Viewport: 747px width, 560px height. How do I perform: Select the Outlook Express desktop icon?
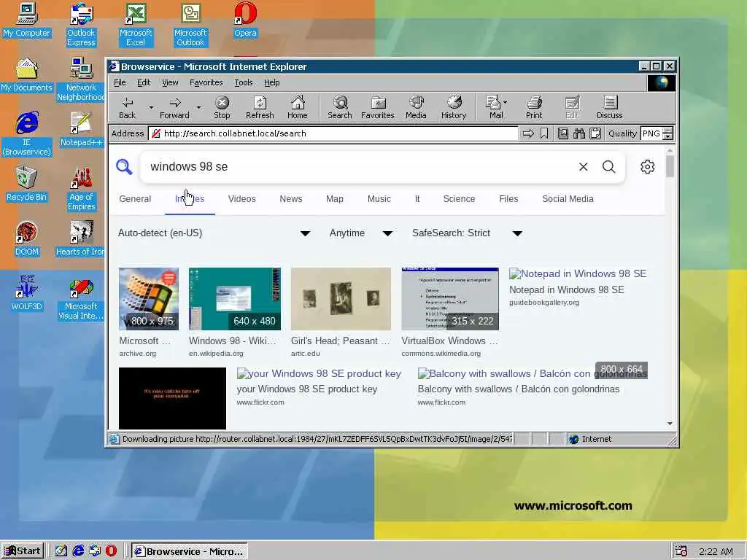point(81,25)
